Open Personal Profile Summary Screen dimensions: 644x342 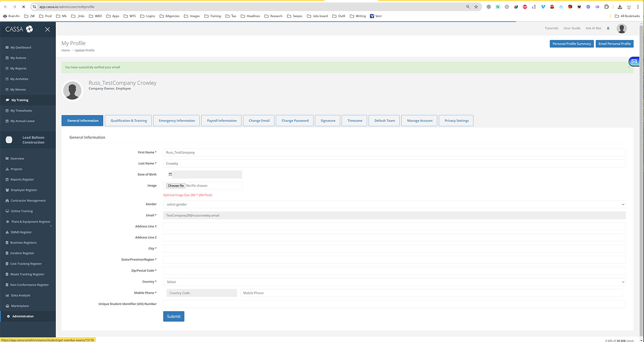click(572, 44)
